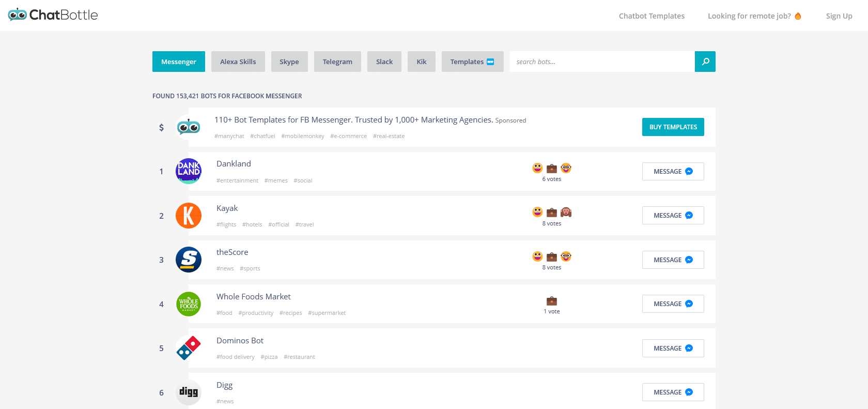Open the Dominos Bot avatar
Viewport: 868px width, 409px height.
tap(189, 348)
